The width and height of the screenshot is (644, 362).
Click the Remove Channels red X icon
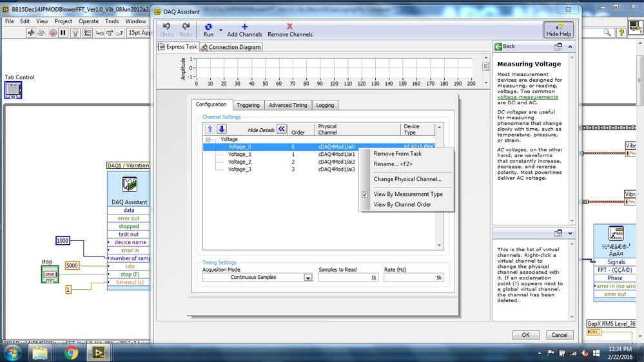(x=290, y=26)
